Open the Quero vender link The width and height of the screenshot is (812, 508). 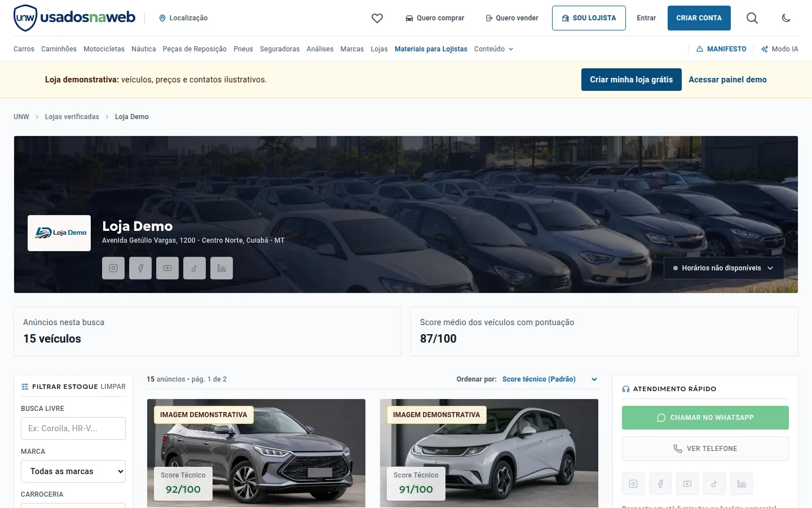point(512,18)
